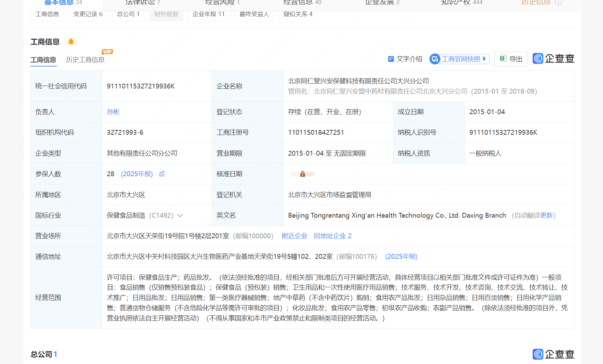603x364 pixels.
Task: Click 纳税人资质 value 一般纳税人
Action: tap(485, 153)
